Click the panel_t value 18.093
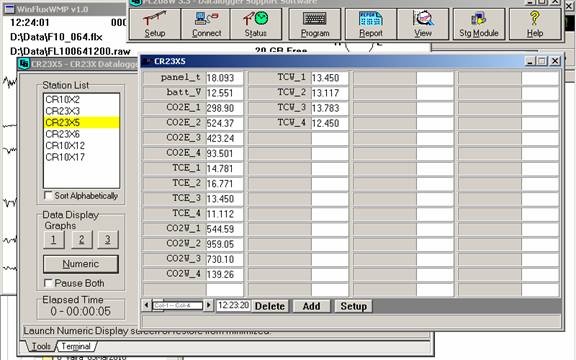The width and height of the screenshot is (576, 360). pyautogui.click(x=224, y=78)
